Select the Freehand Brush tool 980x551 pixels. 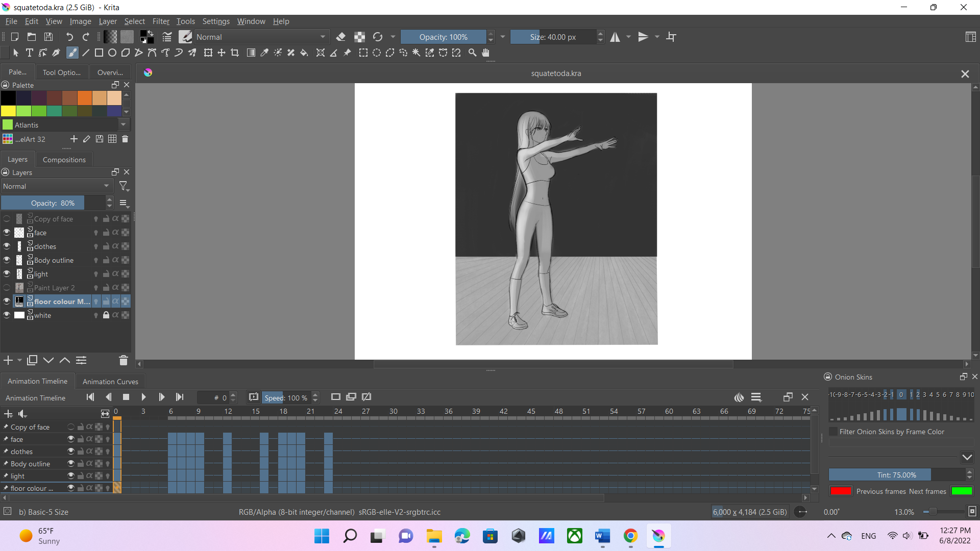72,53
